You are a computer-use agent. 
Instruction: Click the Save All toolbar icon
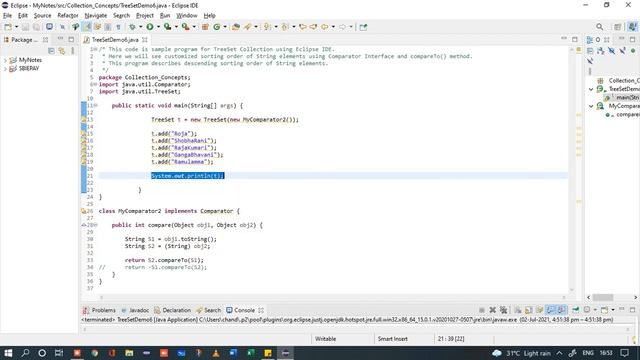point(36,27)
